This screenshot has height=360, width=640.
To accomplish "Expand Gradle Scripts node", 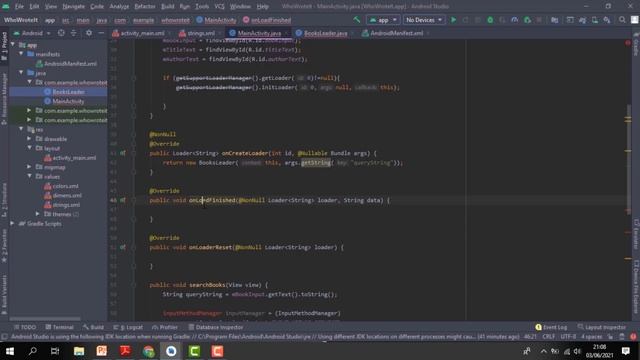I will click(12, 223).
